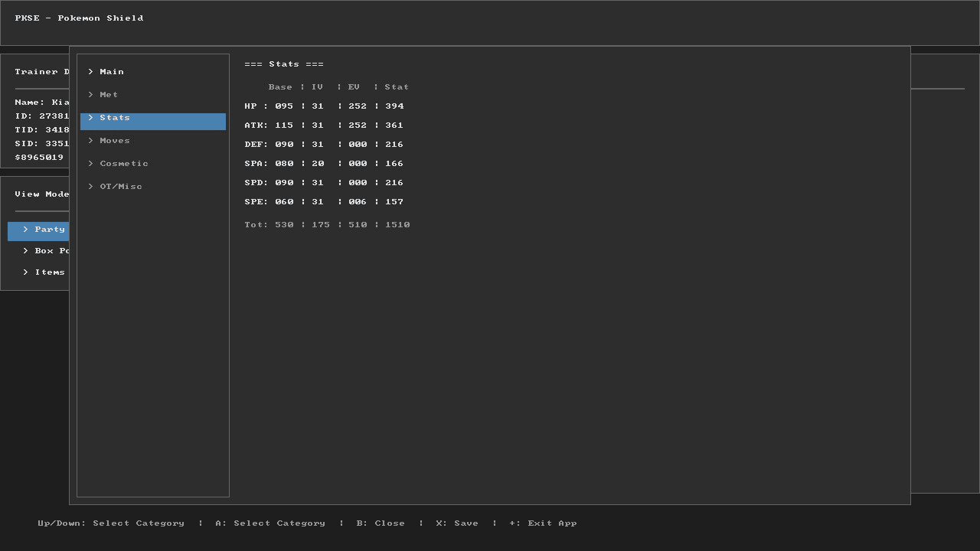Select Party in the View Mode list
Image resolution: width=980 pixels, height=551 pixels.
(38, 230)
